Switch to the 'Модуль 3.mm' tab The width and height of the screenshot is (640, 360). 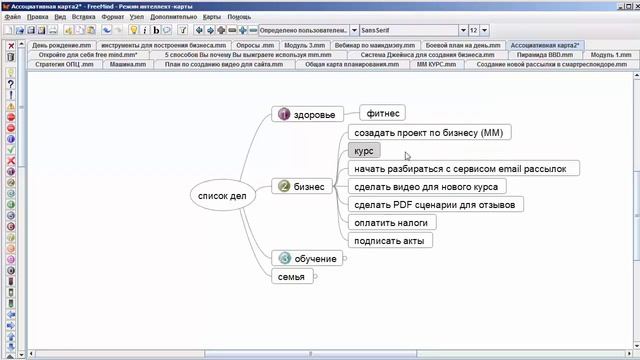pos(304,45)
